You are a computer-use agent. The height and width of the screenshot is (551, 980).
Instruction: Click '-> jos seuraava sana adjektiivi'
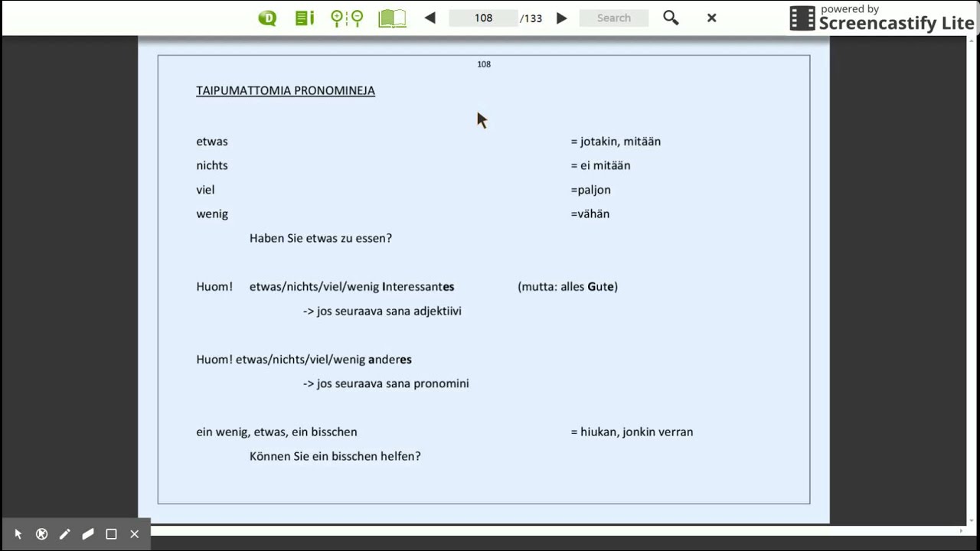pos(382,311)
